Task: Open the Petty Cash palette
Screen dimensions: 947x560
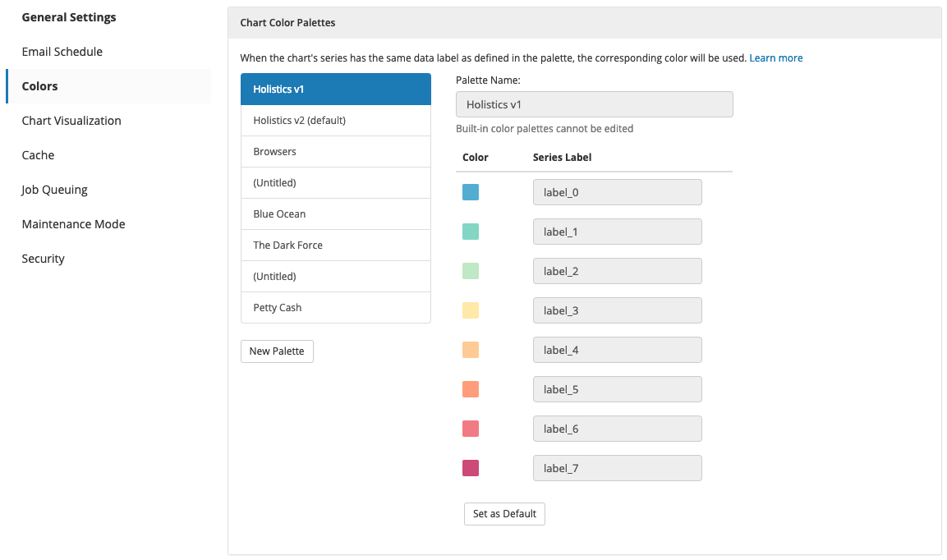Action: coord(336,307)
